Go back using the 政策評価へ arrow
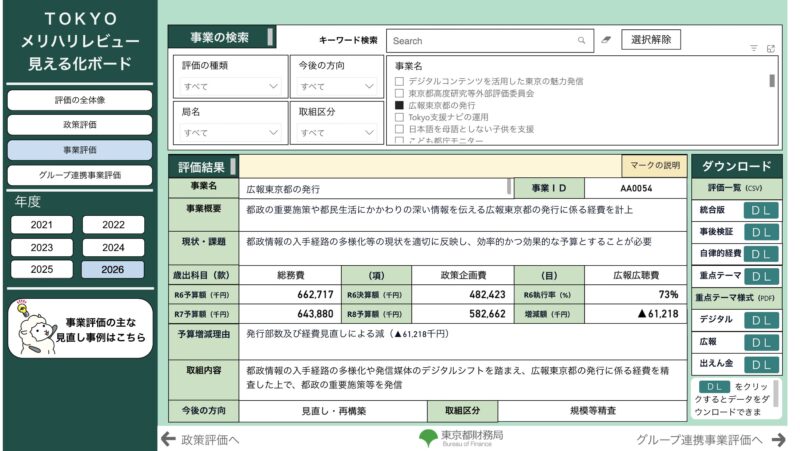The width and height of the screenshot is (800, 451). click(x=169, y=439)
